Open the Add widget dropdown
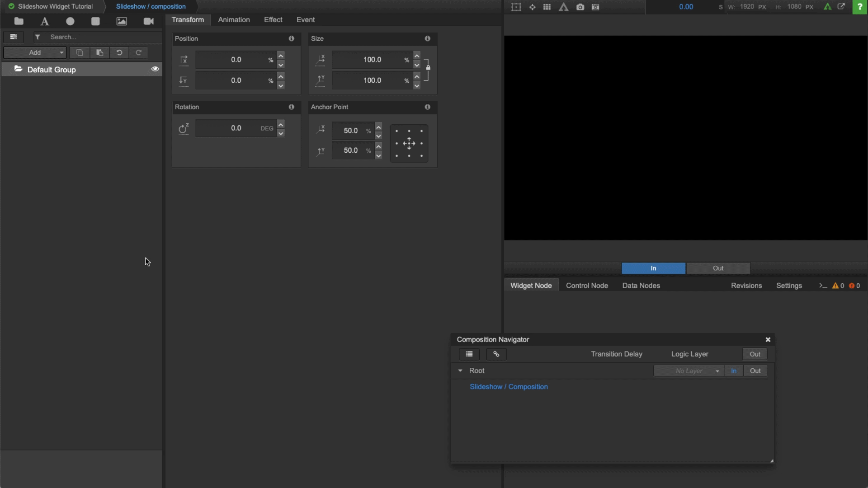The image size is (868, 488). point(35,52)
